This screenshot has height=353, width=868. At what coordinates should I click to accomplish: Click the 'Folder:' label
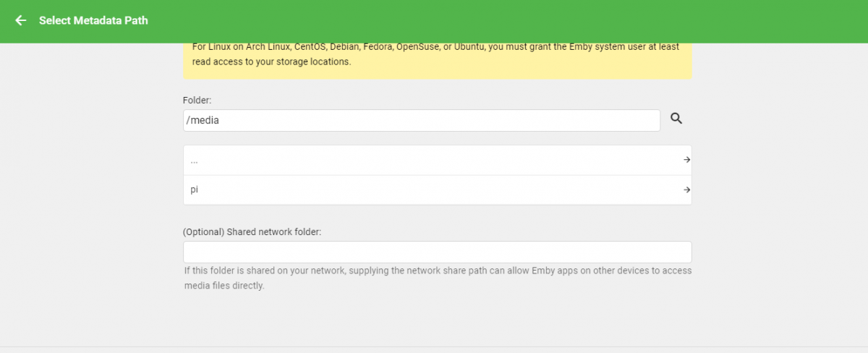point(197,101)
